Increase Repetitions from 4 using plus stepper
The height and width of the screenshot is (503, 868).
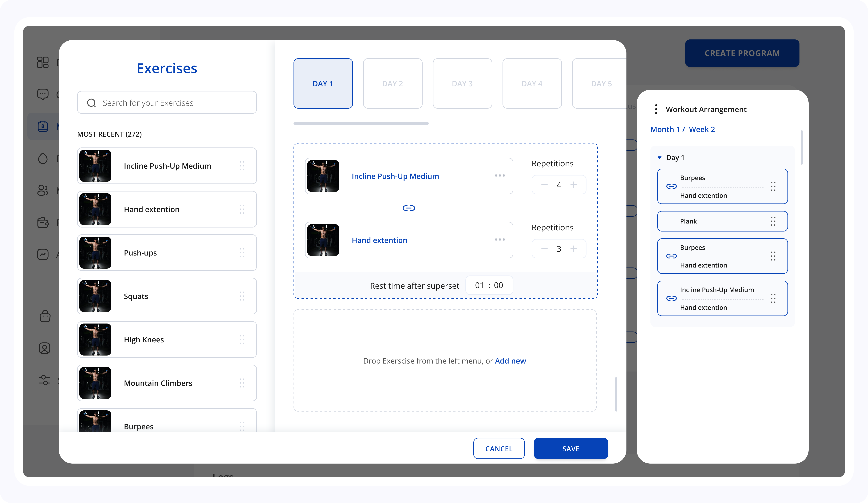[574, 185]
